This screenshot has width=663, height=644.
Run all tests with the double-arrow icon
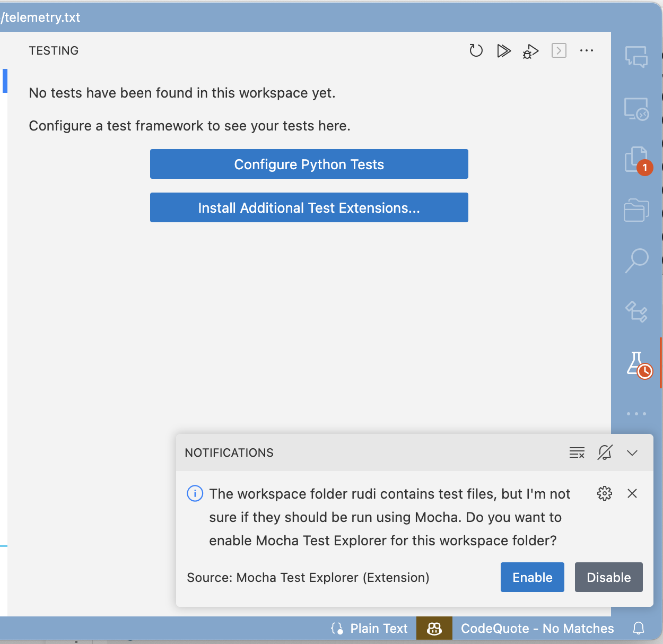pos(503,50)
